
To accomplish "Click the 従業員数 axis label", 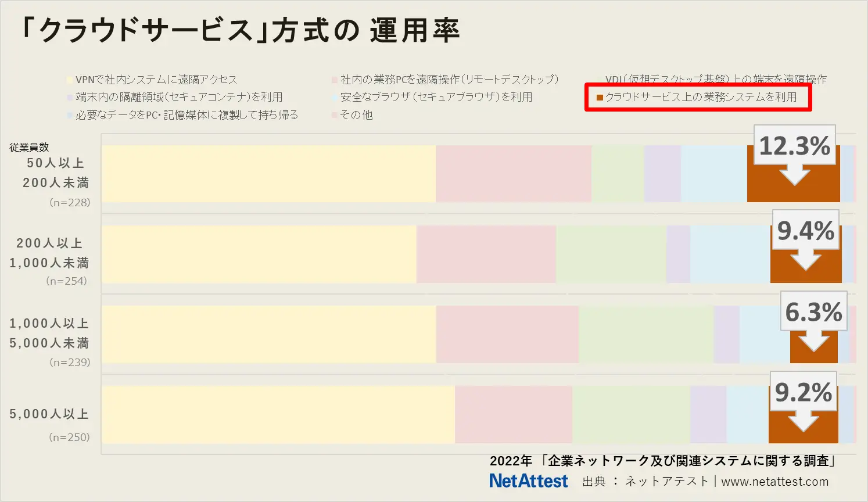I will coord(29,147).
